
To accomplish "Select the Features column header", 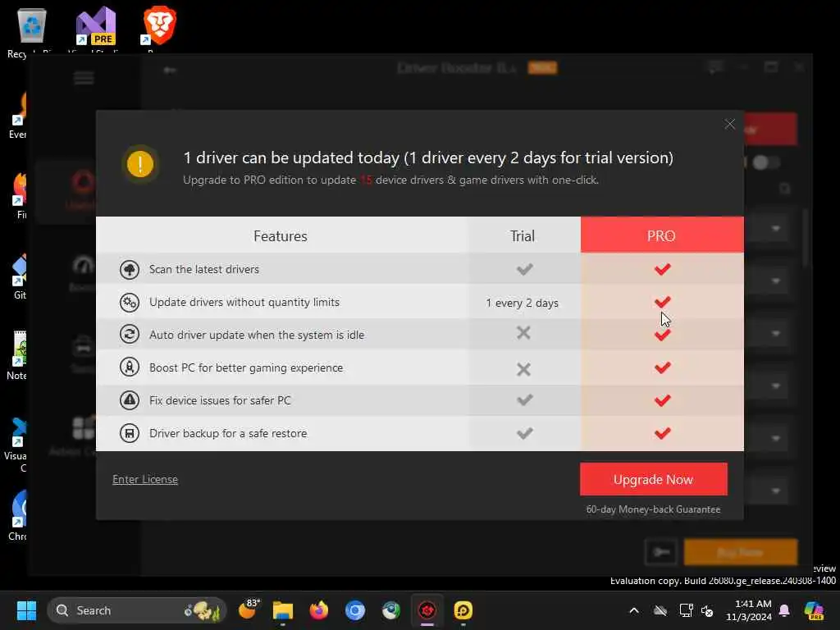I will point(281,235).
